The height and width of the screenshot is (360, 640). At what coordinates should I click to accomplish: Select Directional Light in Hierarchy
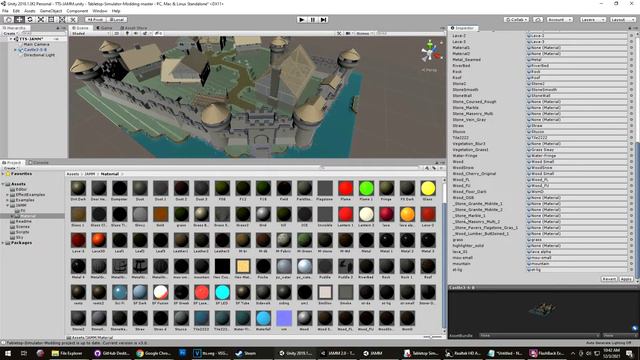pyautogui.click(x=39, y=55)
